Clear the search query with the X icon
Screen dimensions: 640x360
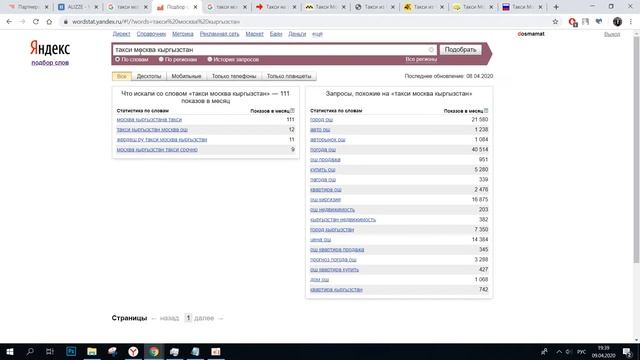coord(431,50)
